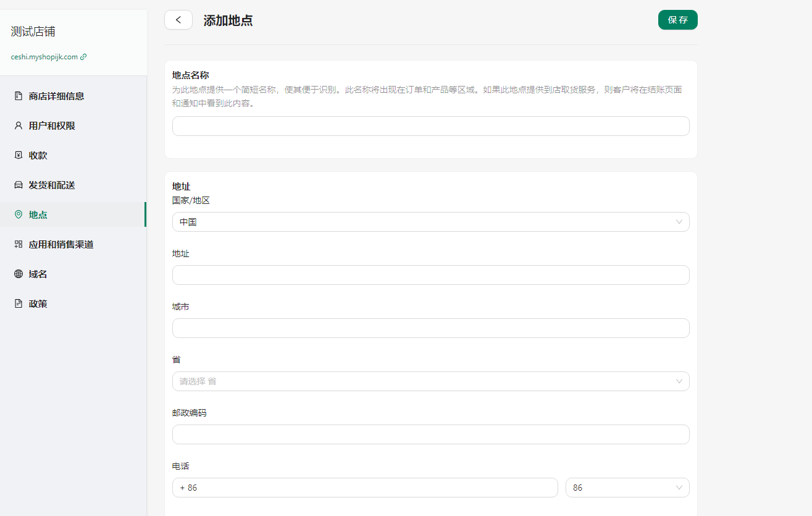Expand the 省 province dropdown
812x516 pixels.
point(430,381)
